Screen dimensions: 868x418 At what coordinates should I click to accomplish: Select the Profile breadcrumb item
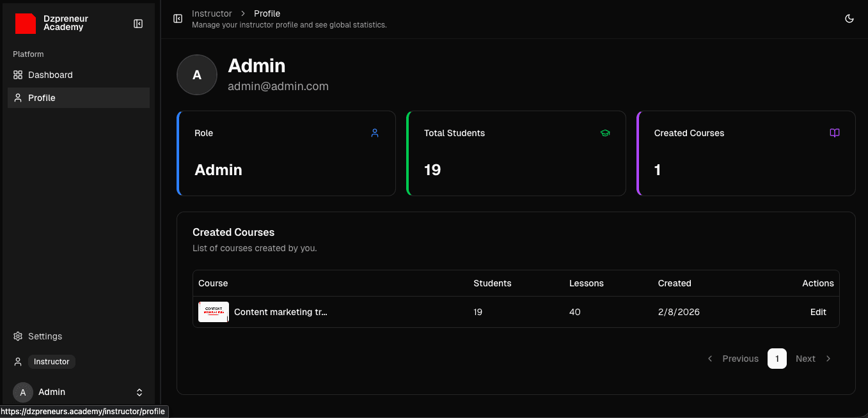point(267,13)
